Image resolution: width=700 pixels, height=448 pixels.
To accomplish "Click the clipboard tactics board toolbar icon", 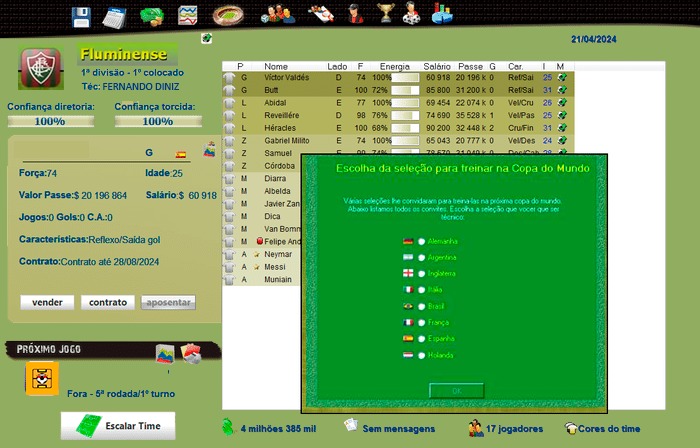I will (321, 13).
